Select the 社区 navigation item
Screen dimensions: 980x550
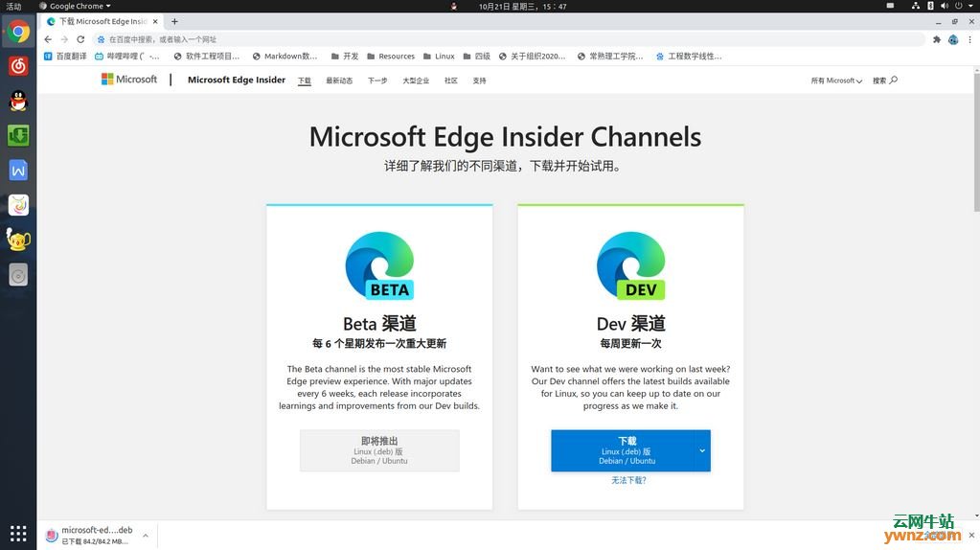click(x=450, y=80)
